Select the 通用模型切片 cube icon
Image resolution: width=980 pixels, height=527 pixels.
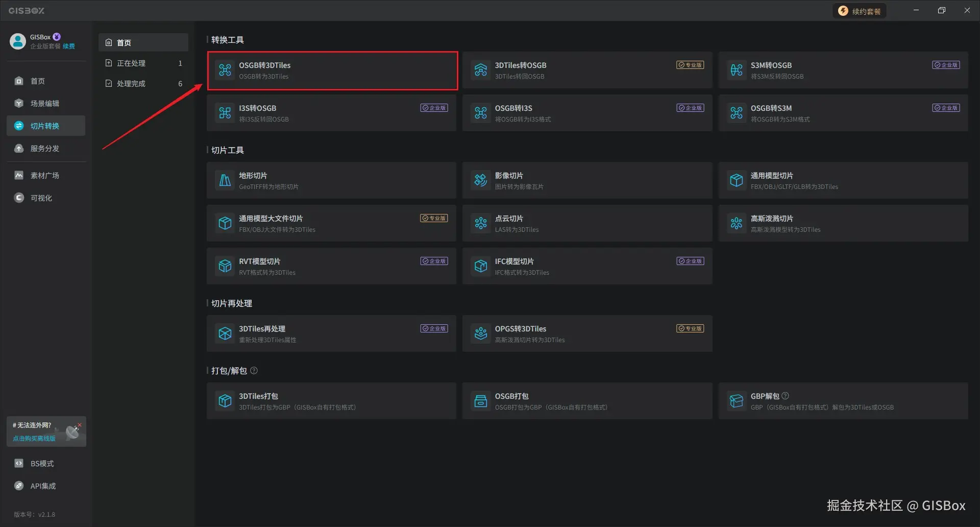737,180
